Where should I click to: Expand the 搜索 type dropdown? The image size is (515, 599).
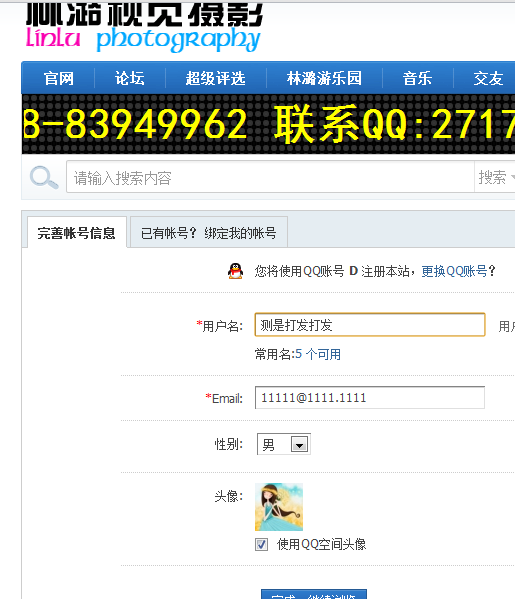pos(495,177)
